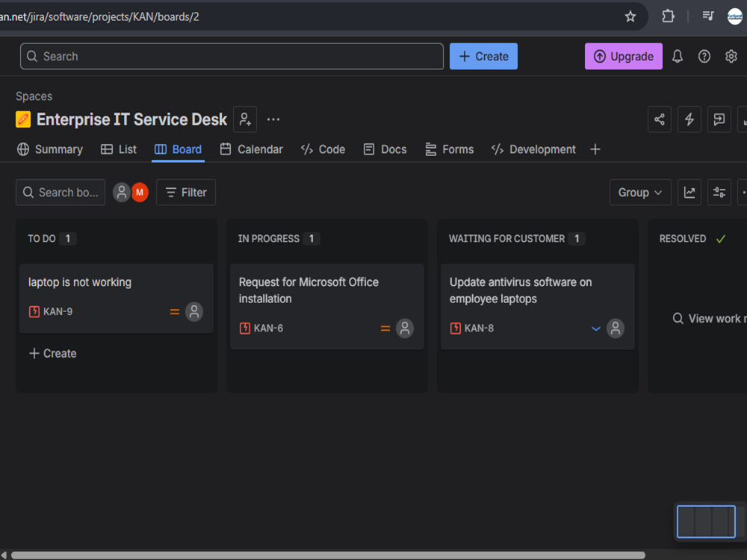This screenshot has height=560, width=747.
Task: Click the KAN-8 issue type icon
Action: coord(456,329)
